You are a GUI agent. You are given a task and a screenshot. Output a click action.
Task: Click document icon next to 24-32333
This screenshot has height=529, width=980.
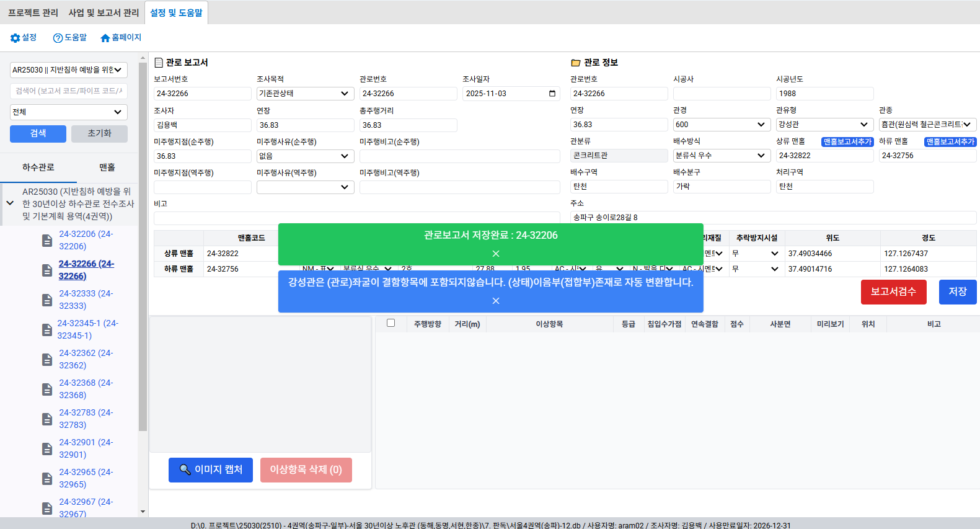(x=47, y=300)
